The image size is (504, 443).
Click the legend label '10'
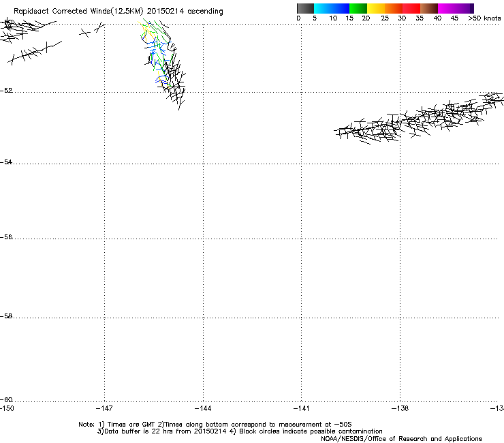pos(333,18)
